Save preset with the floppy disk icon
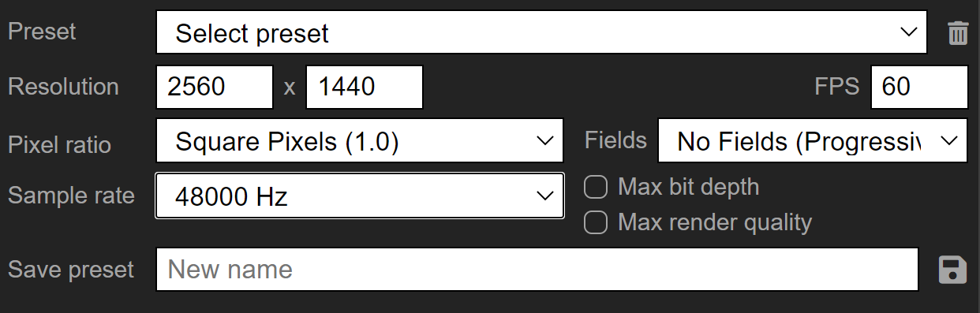 tap(953, 270)
